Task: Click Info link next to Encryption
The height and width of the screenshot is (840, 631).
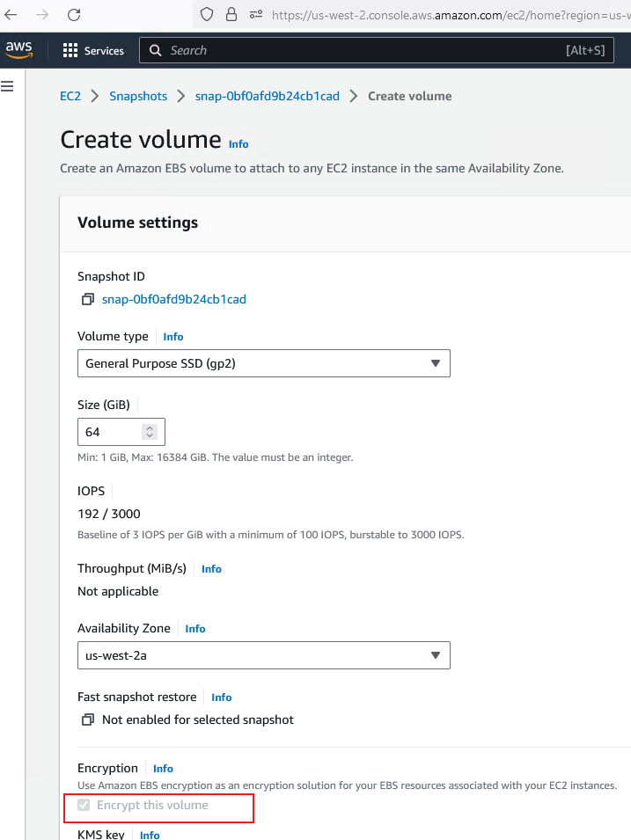Action: pyautogui.click(x=163, y=769)
